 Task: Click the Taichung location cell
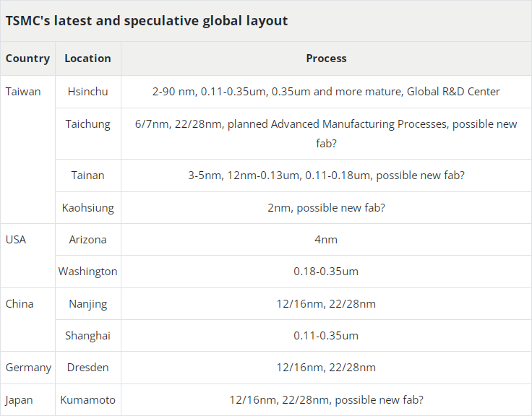point(87,124)
